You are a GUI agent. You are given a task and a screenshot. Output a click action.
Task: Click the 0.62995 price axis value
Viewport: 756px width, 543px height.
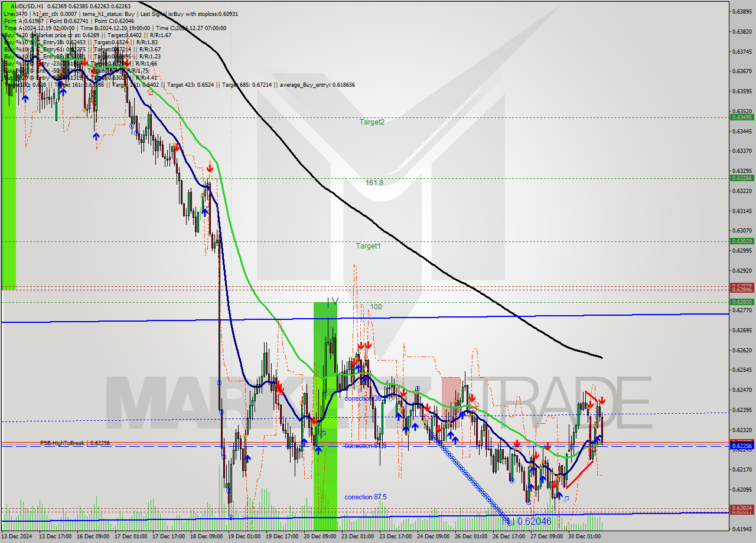point(742,250)
